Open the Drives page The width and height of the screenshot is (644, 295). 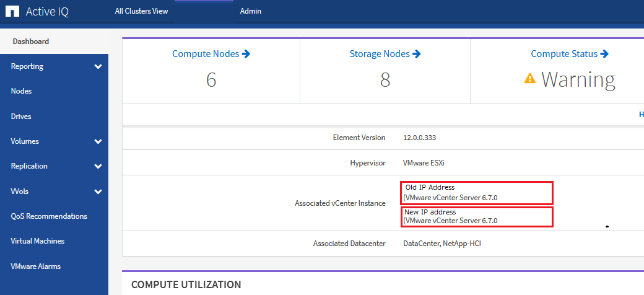click(x=21, y=117)
